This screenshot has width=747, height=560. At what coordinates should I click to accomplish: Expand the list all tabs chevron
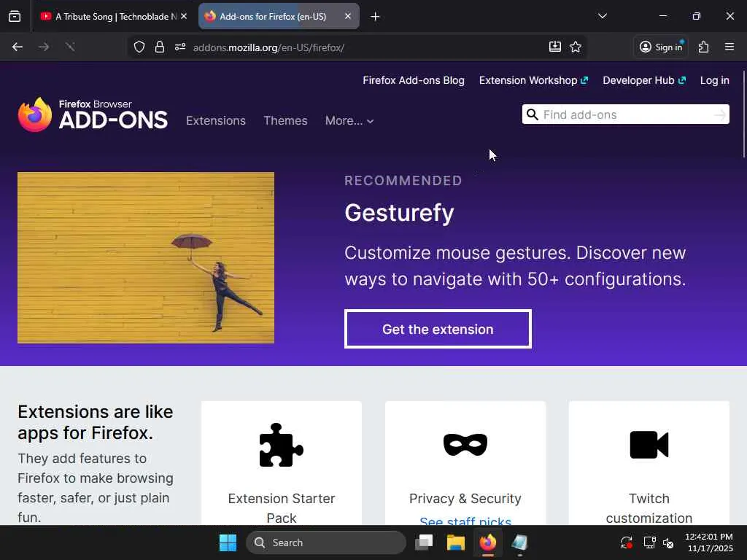point(602,16)
